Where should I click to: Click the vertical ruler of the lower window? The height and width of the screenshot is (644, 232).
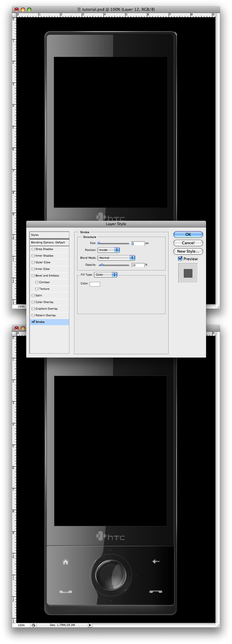(14, 479)
